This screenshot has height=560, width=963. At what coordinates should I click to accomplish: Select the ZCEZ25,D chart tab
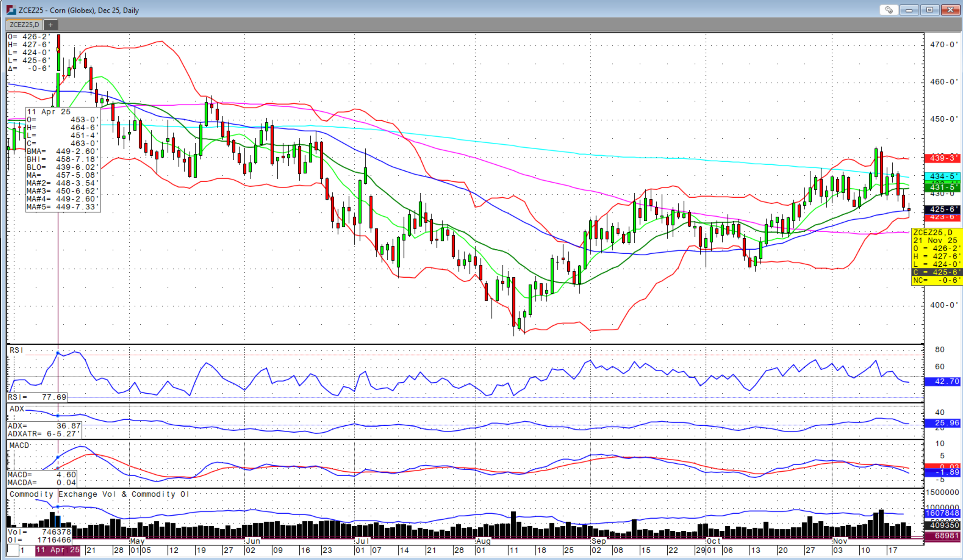[x=24, y=25]
